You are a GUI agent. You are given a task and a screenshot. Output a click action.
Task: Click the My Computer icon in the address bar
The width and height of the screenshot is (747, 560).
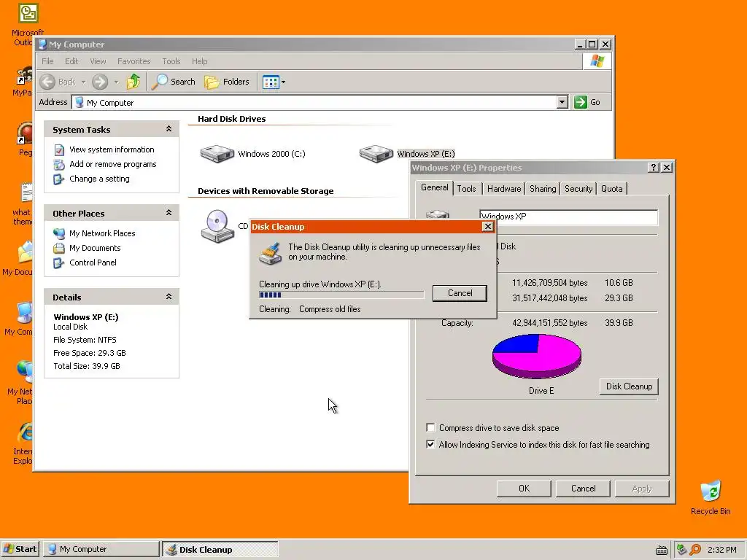pos(79,102)
